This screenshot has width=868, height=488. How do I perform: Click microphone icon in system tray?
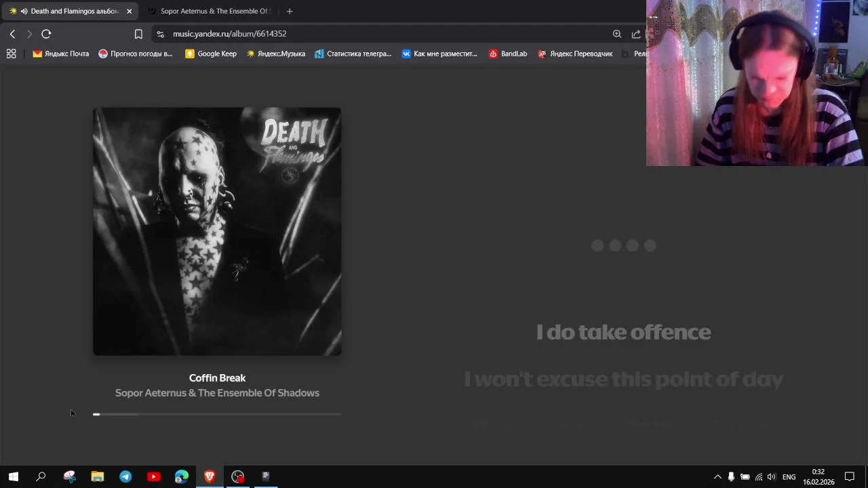[731, 476]
